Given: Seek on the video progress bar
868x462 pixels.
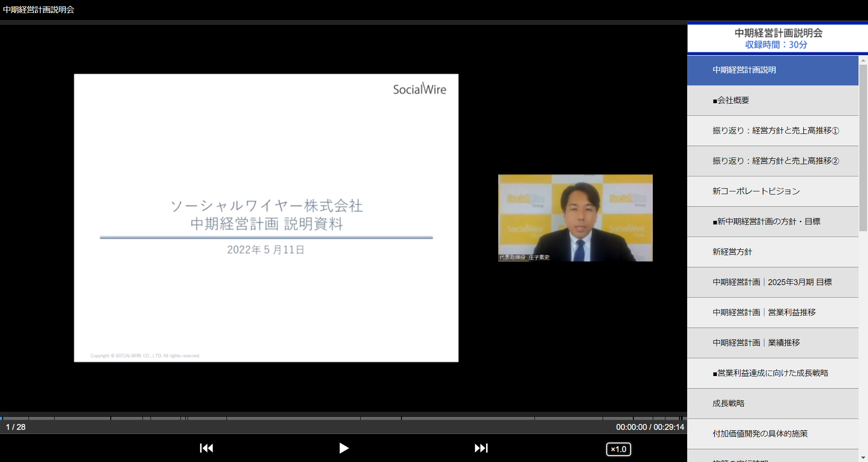Looking at the screenshot, I should click(344, 418).
